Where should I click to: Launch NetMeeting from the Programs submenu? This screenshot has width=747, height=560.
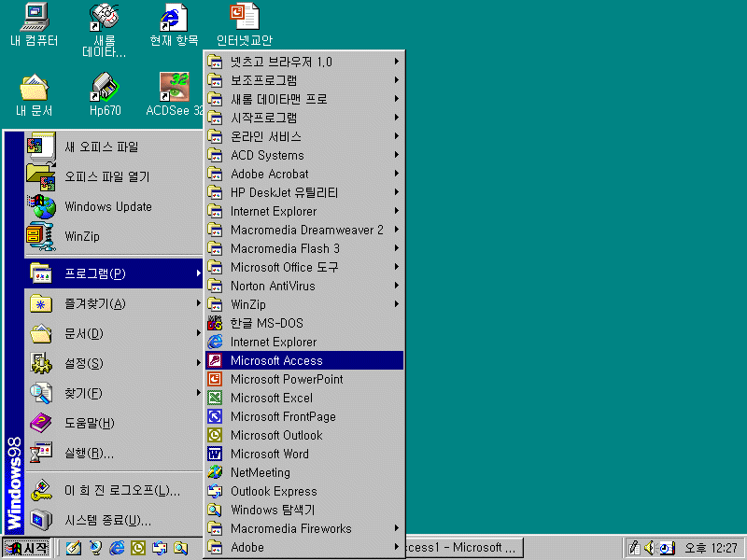coord(304,472)
